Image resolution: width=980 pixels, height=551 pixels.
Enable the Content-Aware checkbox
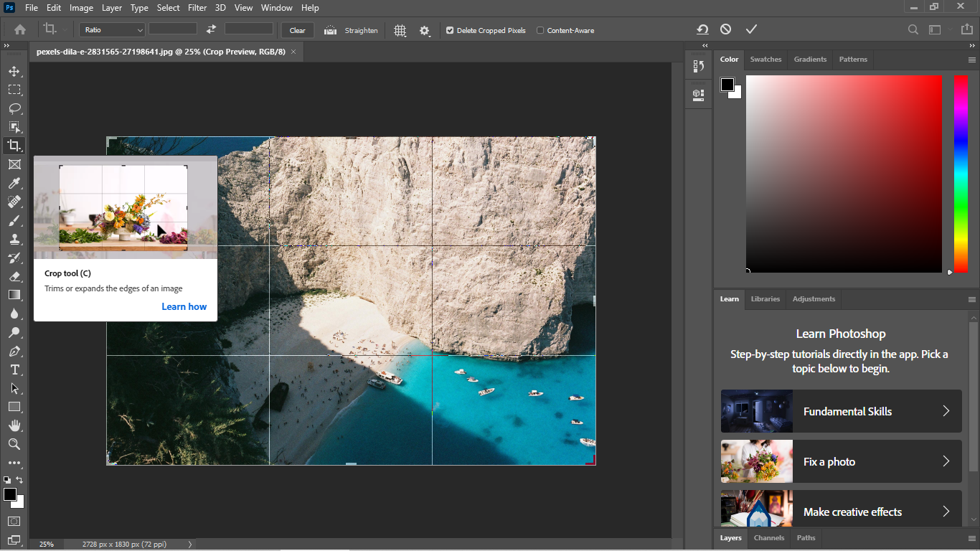pos(540,31)
